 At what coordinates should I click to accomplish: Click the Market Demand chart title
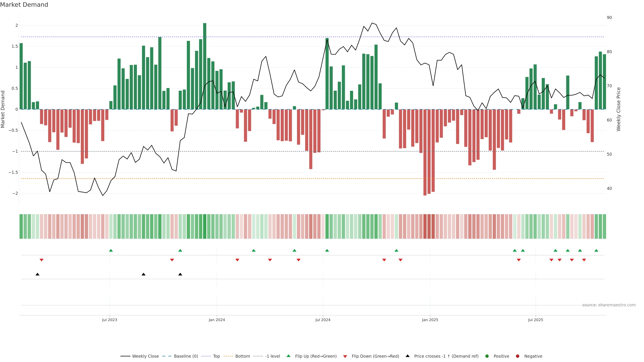pyautogui.click(x=24, y=5)
